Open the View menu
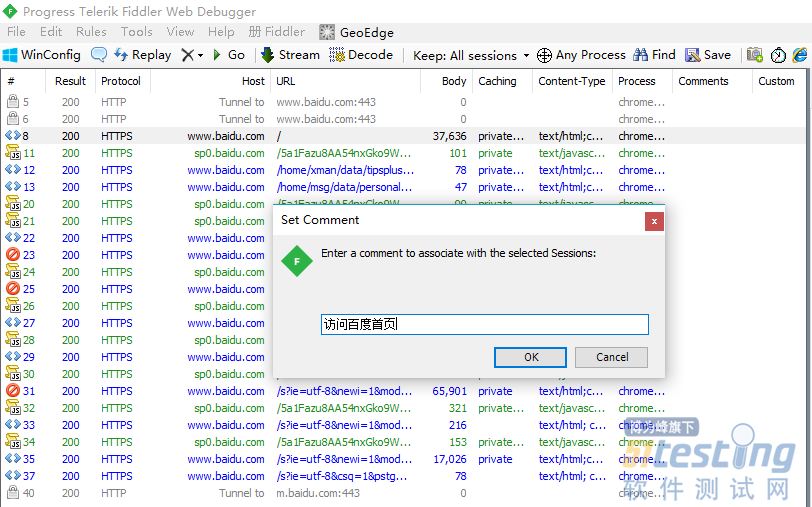The image size is (812, 507). [x=180, y=32]
